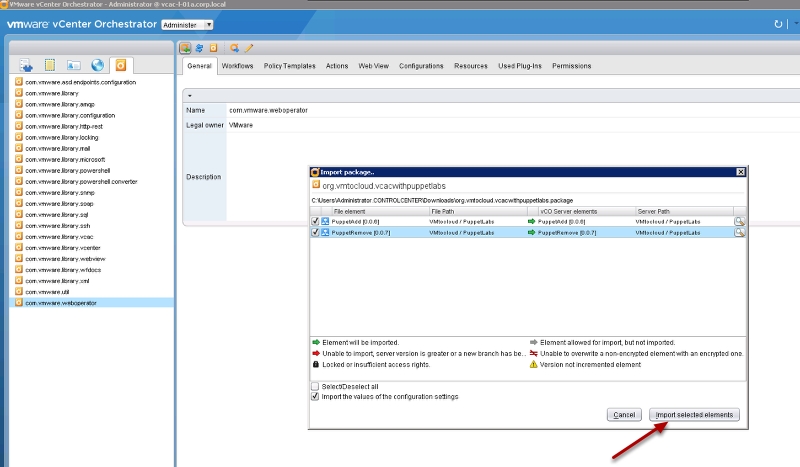
Task: Click the package icon for com.vmware.util
Action: [x=19, y=291]
